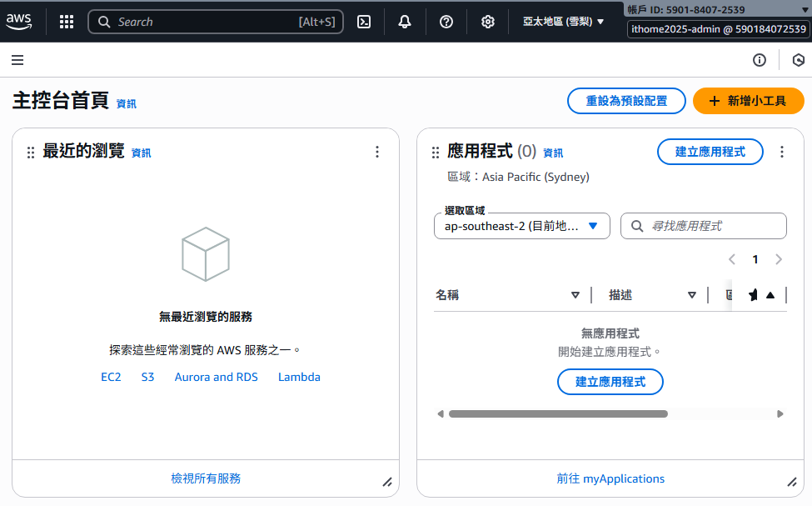Click the left arrow of horizontal scrollbar
The height and width of the screenshot is (506, 812).
(x=441, y=413)
